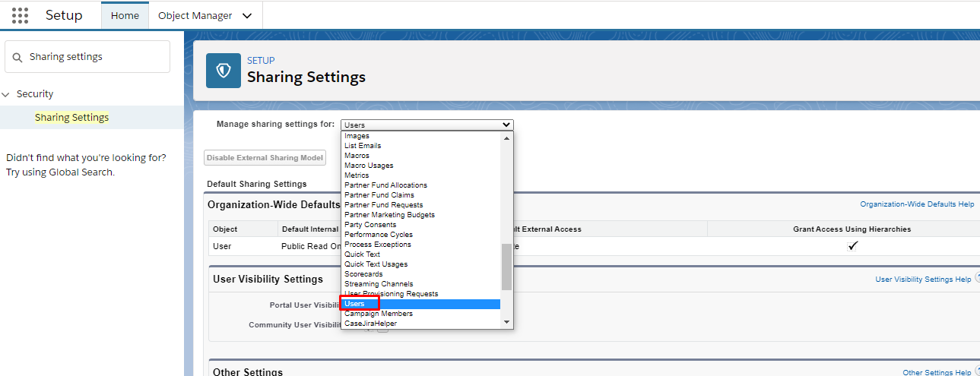Click the SETUP breadcrumb label

[261, 61]
